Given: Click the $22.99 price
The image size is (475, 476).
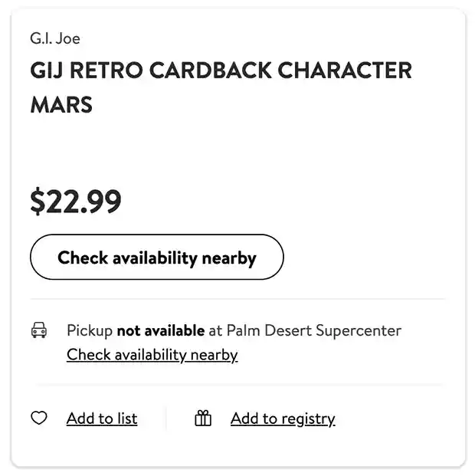Looking at the screenshot, I should pyautogui.click(x=76, y=202).
